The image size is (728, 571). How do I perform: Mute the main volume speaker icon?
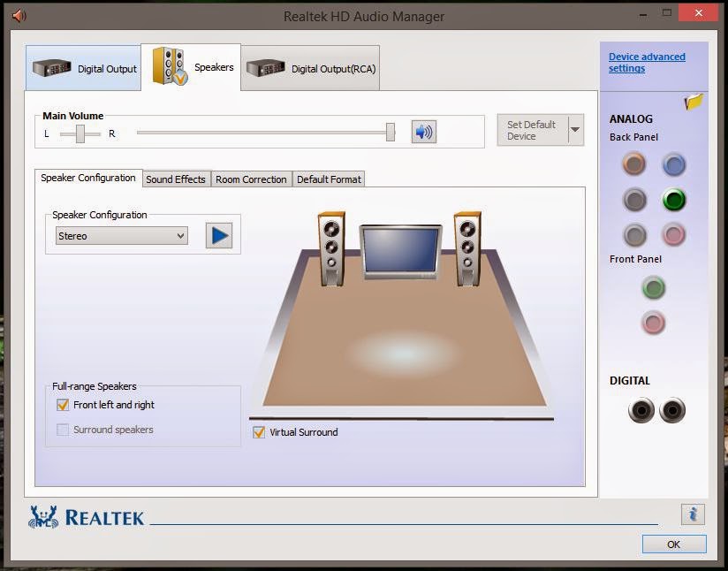point(422,132)
